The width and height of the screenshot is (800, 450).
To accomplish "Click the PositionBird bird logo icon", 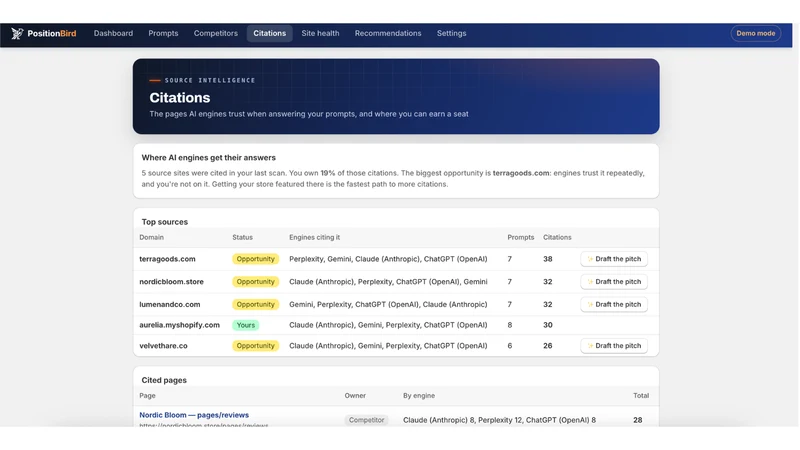I will coord(17,33).
